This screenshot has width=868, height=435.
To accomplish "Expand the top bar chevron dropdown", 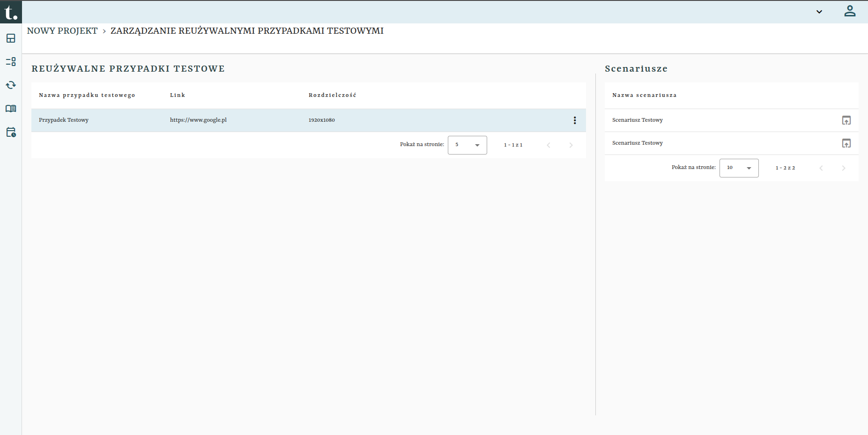I will 819,12.
